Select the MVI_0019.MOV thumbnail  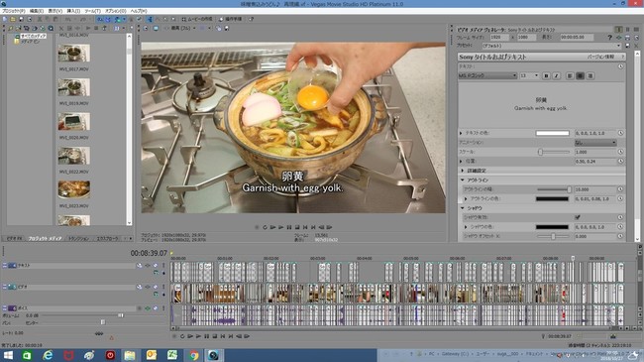tap(74, 87)
